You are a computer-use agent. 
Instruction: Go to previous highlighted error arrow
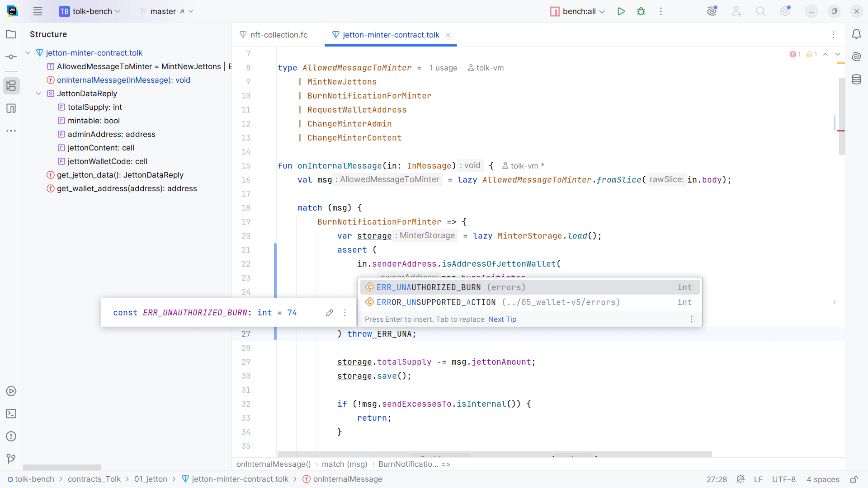pyautogui.click(x=826, y=54)
